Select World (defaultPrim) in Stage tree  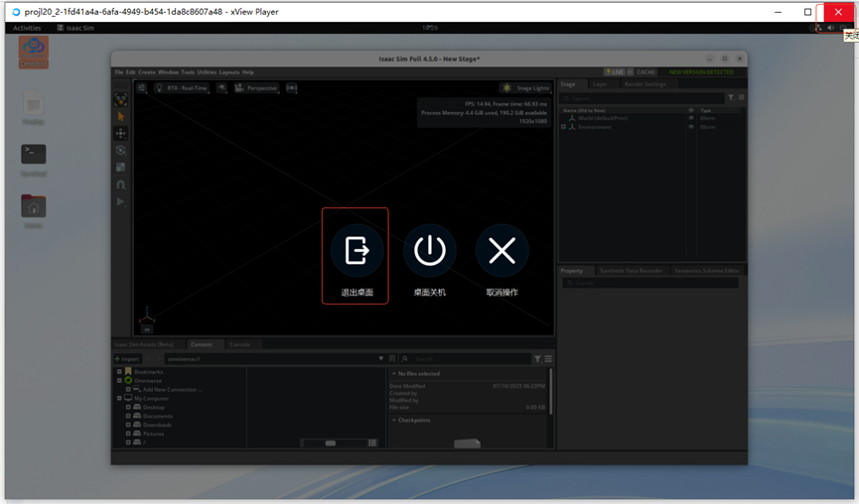[603, 118]
